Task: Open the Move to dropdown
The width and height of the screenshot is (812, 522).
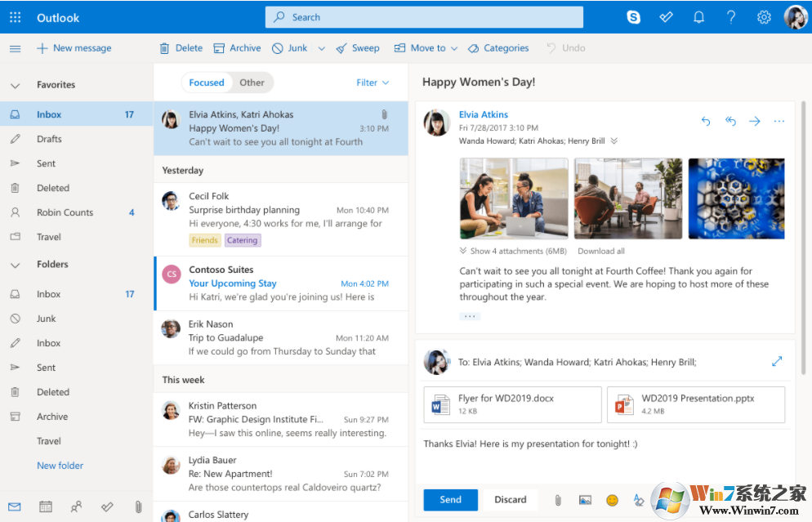Action: (x=426, y=48)
